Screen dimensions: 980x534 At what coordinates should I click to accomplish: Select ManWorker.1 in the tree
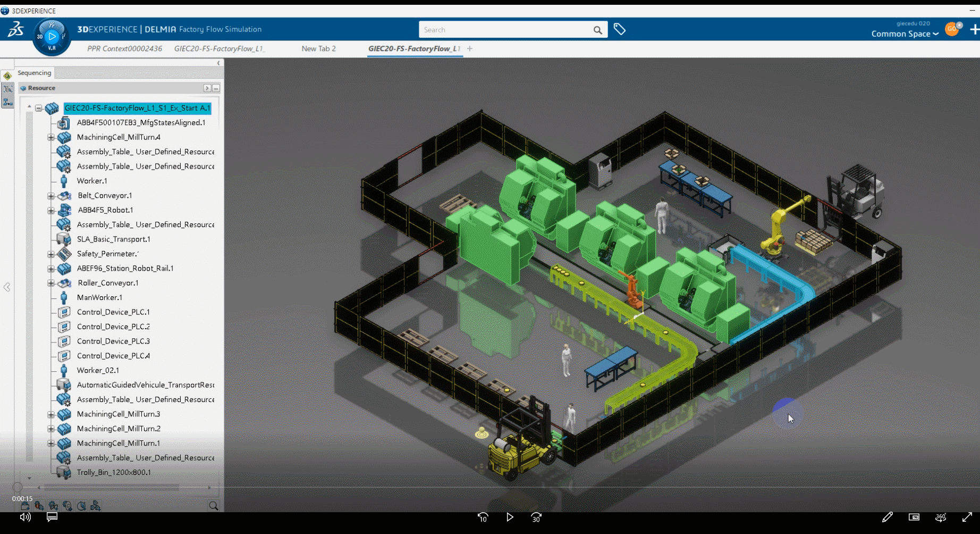tap(99, 298)
